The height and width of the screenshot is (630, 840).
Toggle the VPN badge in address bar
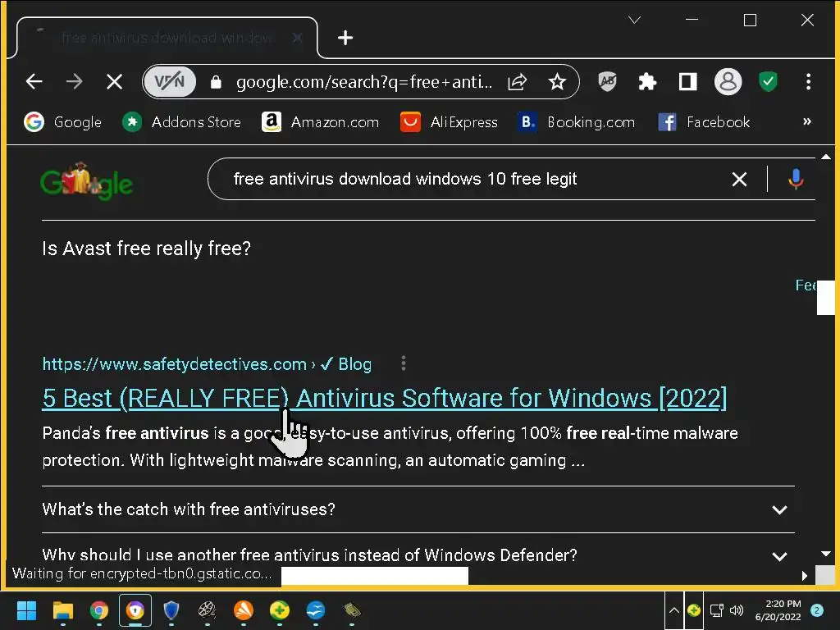(x=169, y=81)
